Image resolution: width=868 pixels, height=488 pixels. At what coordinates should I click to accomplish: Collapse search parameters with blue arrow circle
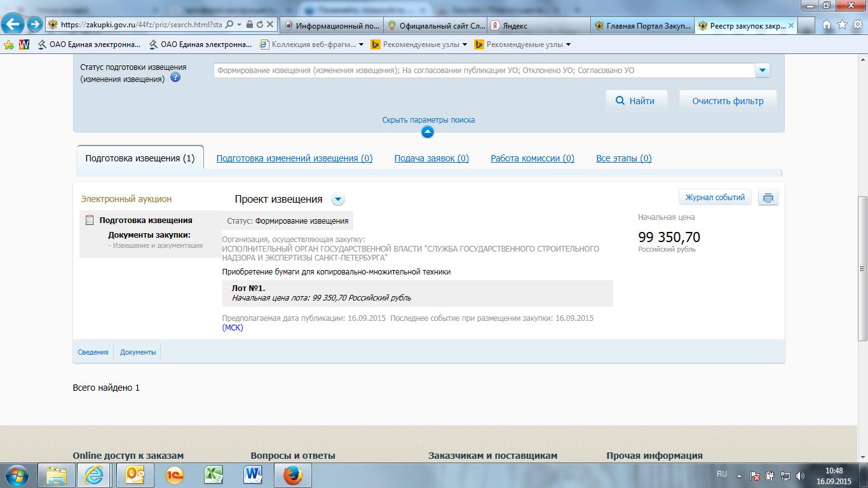point(428,132)
